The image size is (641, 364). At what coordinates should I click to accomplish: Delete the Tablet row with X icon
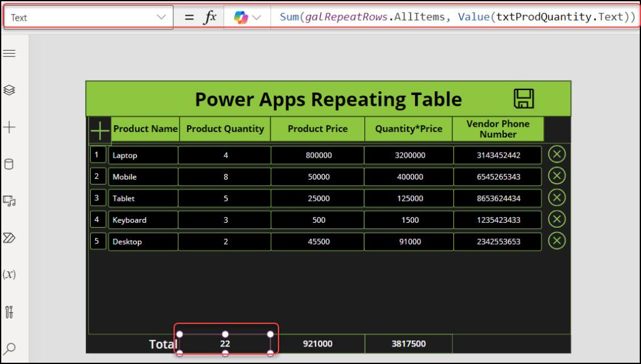(556, 198)
